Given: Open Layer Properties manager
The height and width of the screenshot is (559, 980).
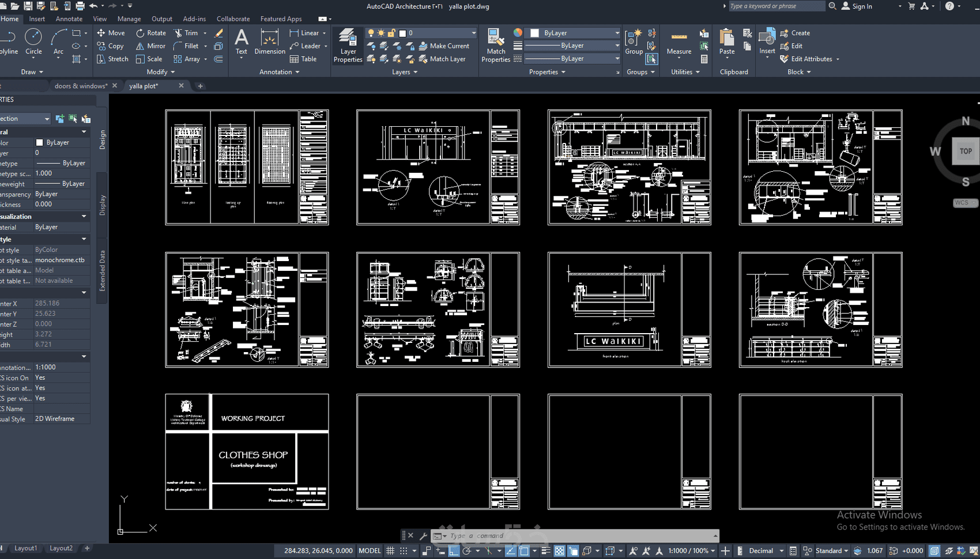Looking at the screenshot, I should coord(348,45).
